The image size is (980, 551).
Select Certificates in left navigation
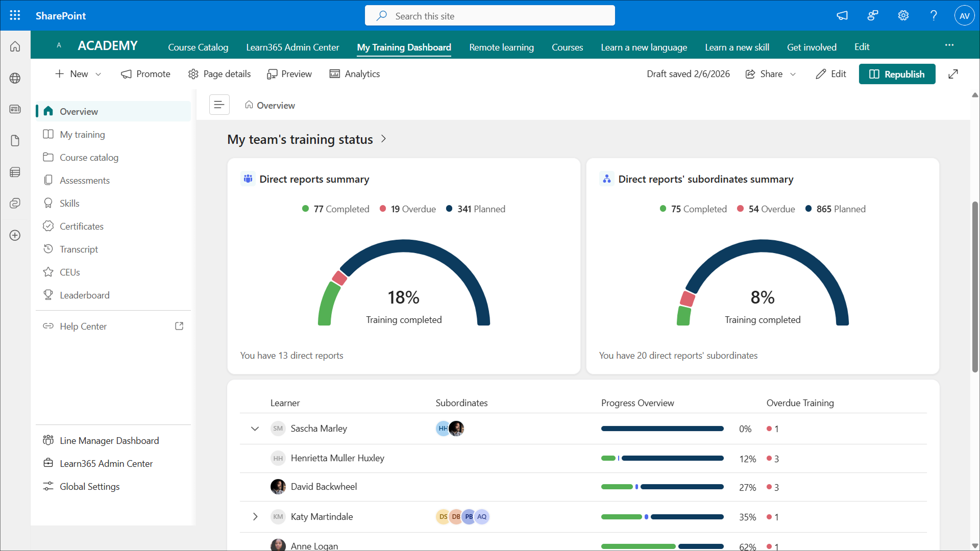81,226
